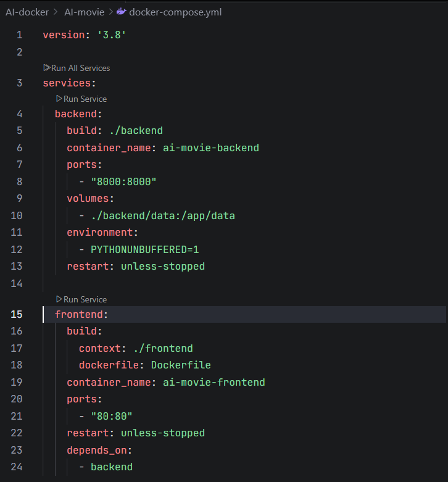
Task: Click the ports key on line 7
Action: [81, 164]
